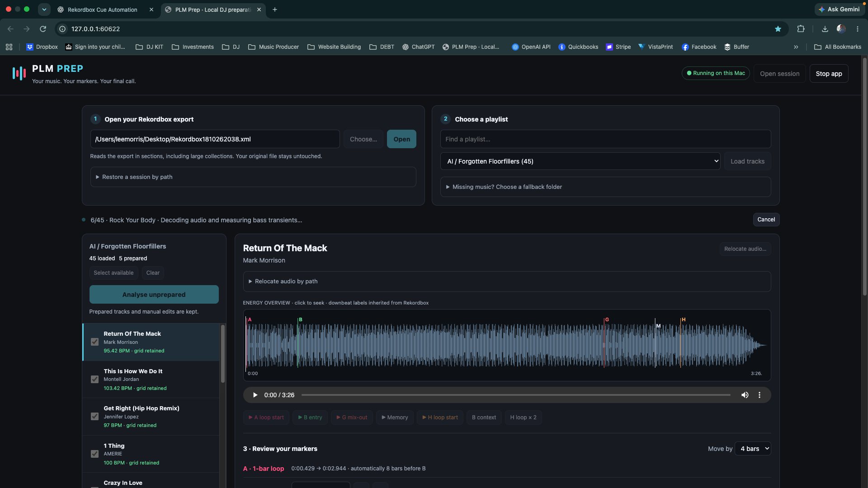Viewport: 868px width, 488px height.
Task: Open the Facebook bookmark
Action: pyautogui.click(x=699, y=47)
